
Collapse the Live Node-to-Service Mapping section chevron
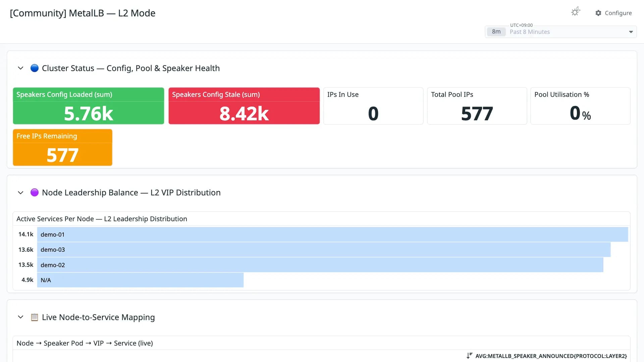click(x=20, y=317)
